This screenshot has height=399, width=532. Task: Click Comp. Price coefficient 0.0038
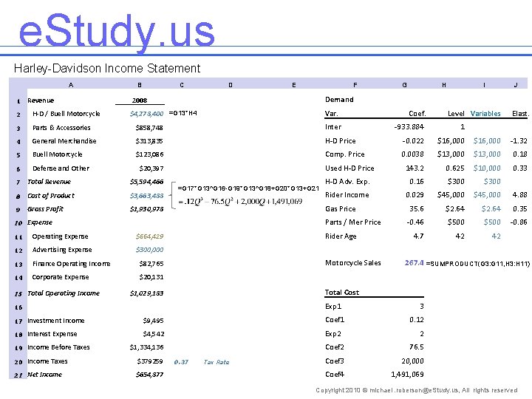(412, 154)
